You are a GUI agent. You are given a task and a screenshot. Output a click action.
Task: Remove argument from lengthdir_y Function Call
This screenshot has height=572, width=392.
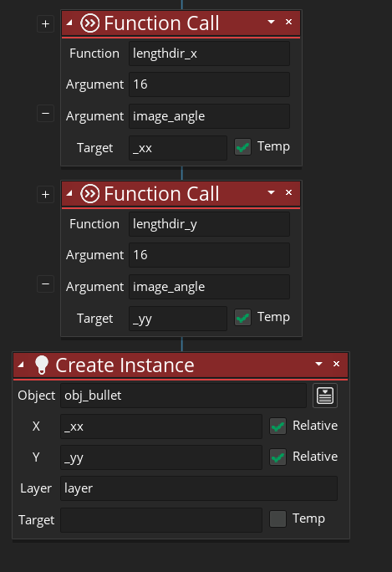[x=46, y=283]
